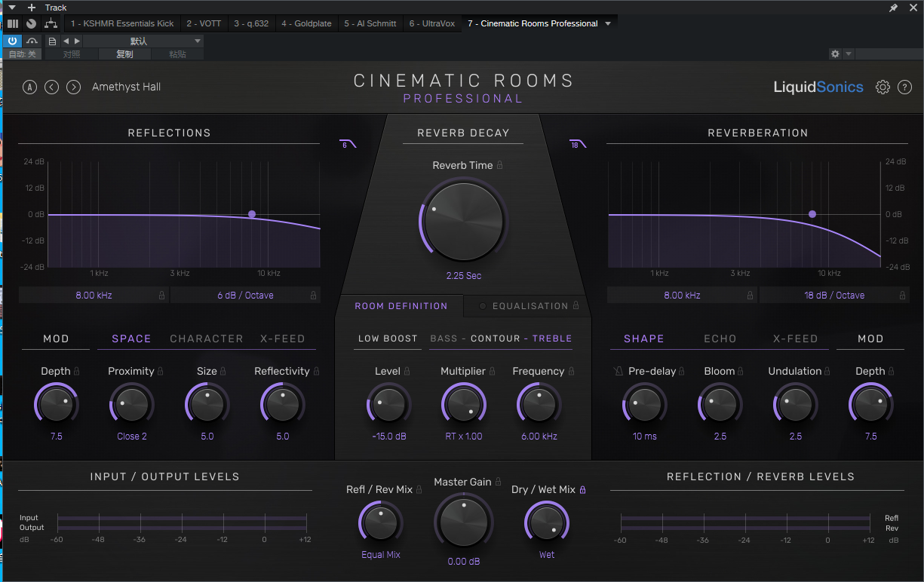Screen dimensions: 924x582
Task: Select the BASS contour option
Action: pos(444,338)
